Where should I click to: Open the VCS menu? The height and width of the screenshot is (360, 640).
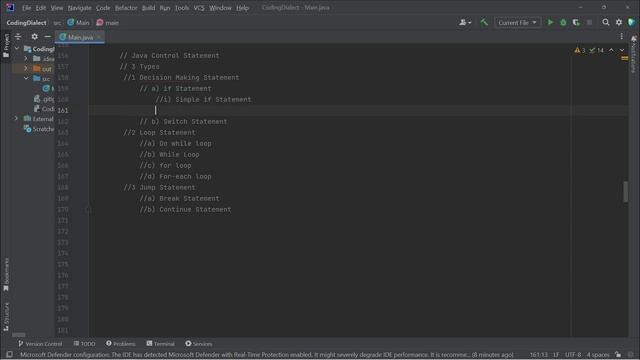(x=199, y=8)
